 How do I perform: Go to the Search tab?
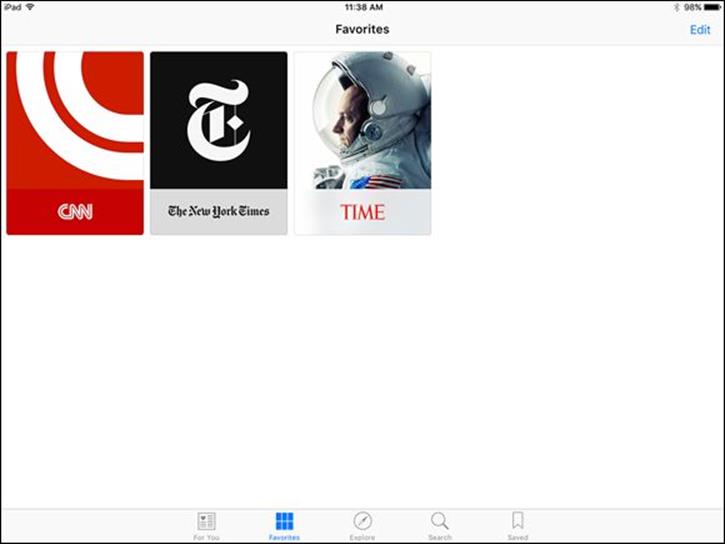440,526
